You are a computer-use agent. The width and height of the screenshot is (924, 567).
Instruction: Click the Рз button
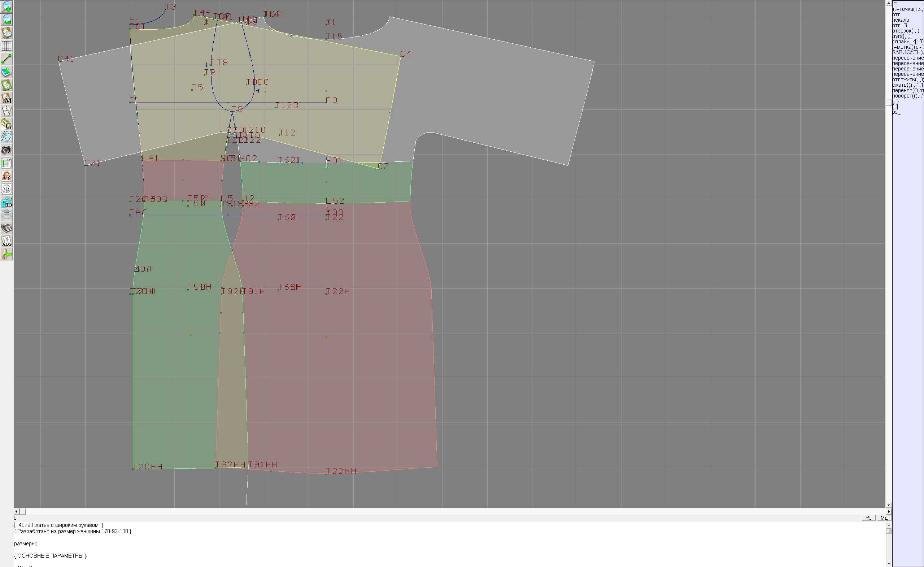(868, 518)
